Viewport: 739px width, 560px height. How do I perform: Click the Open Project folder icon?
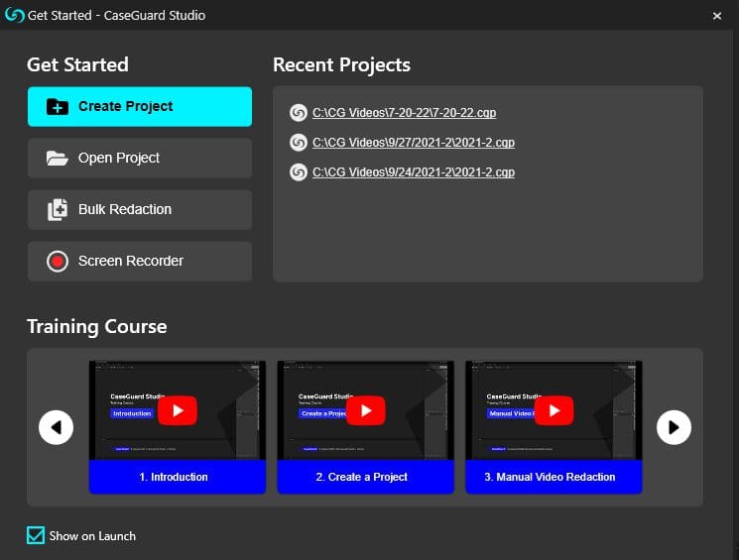pos(57,159)
